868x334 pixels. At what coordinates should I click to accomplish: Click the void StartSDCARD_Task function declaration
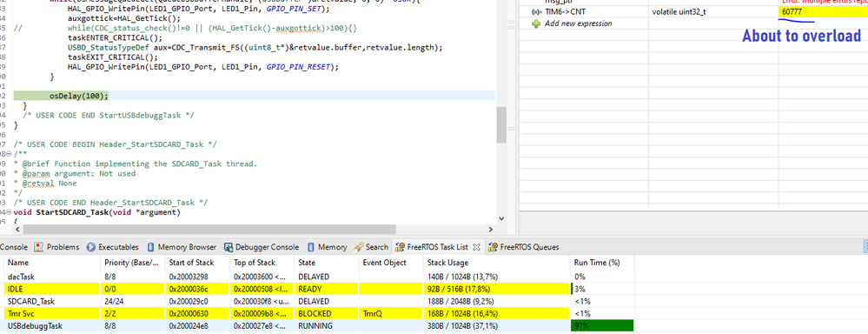96,212
